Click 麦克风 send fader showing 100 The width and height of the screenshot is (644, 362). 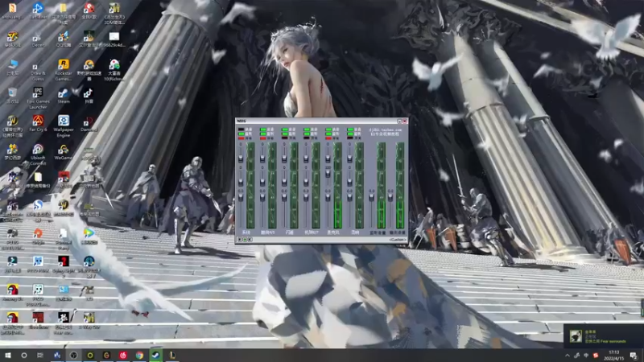(x=328, y=174)
